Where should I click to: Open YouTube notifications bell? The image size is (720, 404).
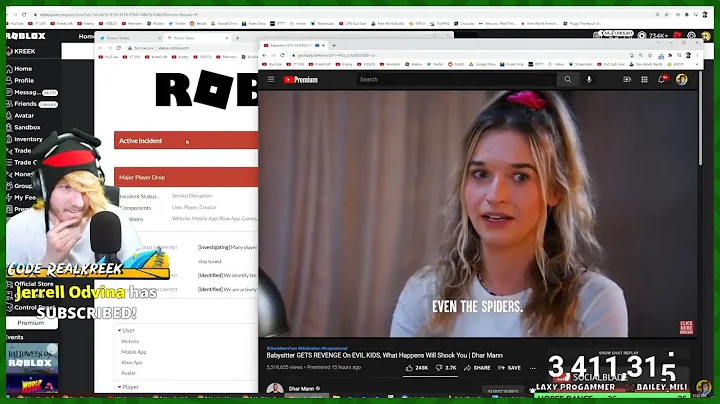pos(662,79)
